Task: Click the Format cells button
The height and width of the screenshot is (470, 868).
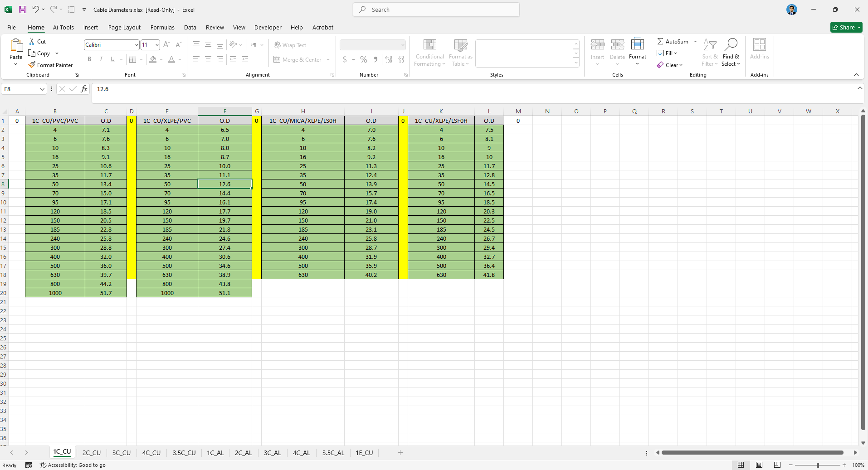Action: pyautogui.click(x=637, y=52)
